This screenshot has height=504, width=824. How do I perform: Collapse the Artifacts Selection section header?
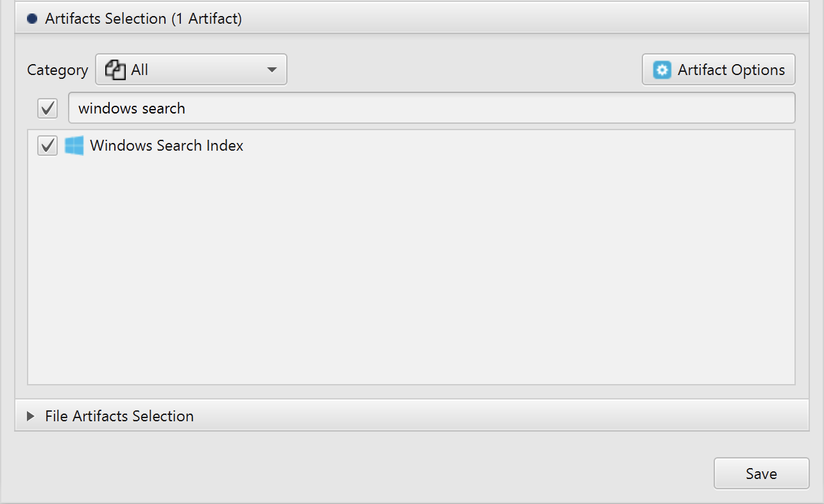pyautogui.click(x=411, y=18)
